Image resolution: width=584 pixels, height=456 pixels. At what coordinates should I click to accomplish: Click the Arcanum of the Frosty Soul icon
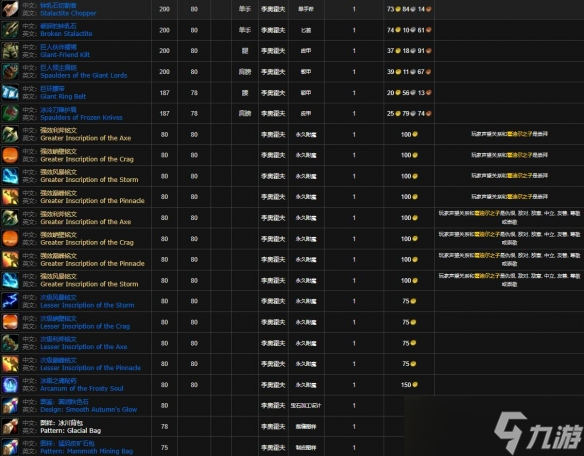point(10,385)
